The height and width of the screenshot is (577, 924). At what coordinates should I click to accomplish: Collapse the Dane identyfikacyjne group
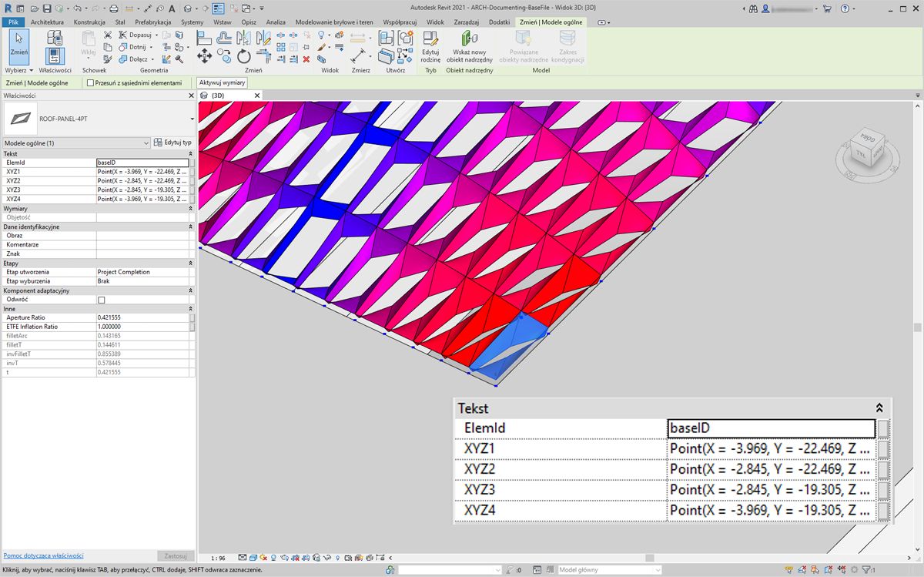click(190, 226)
